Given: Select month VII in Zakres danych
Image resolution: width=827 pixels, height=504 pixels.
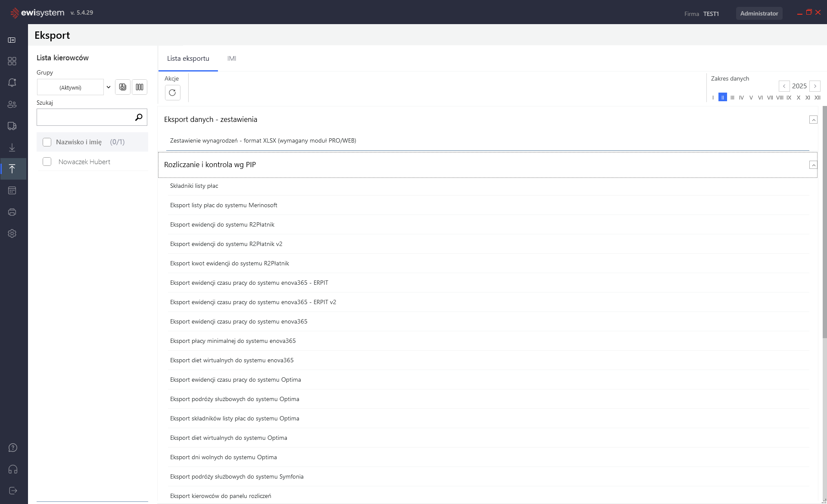Looking at the screenshot, I should click(770, 97).
